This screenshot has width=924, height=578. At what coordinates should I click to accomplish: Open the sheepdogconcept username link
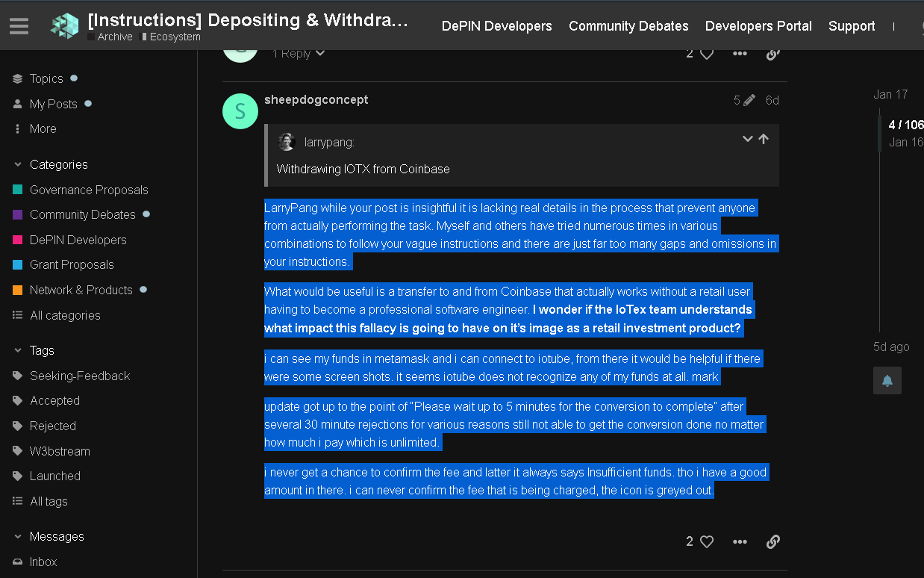316,99
